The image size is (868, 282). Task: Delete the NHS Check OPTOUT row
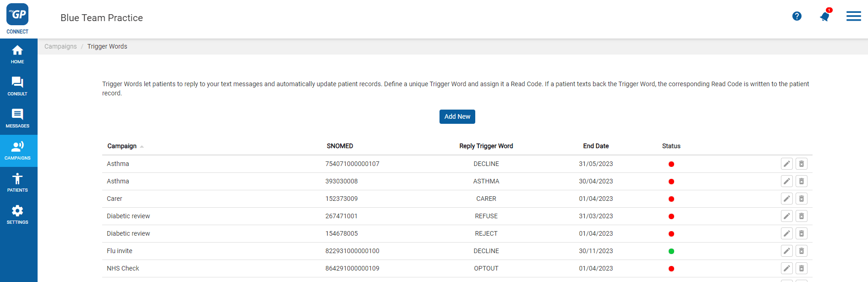click(801, 268)
